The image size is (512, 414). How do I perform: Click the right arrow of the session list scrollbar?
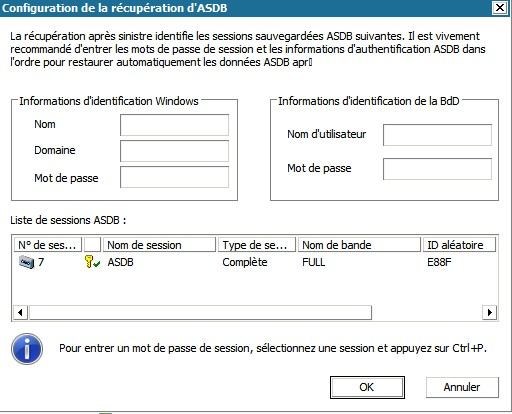point(489,313)
